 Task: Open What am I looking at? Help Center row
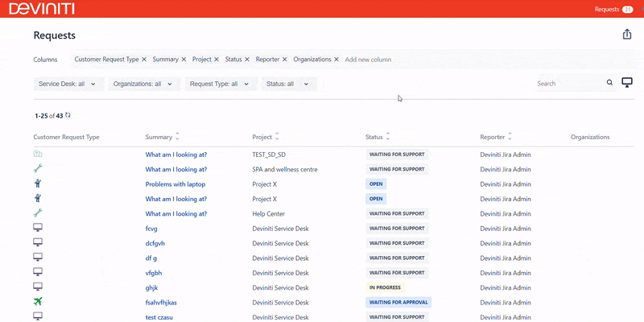click(176, 213)
